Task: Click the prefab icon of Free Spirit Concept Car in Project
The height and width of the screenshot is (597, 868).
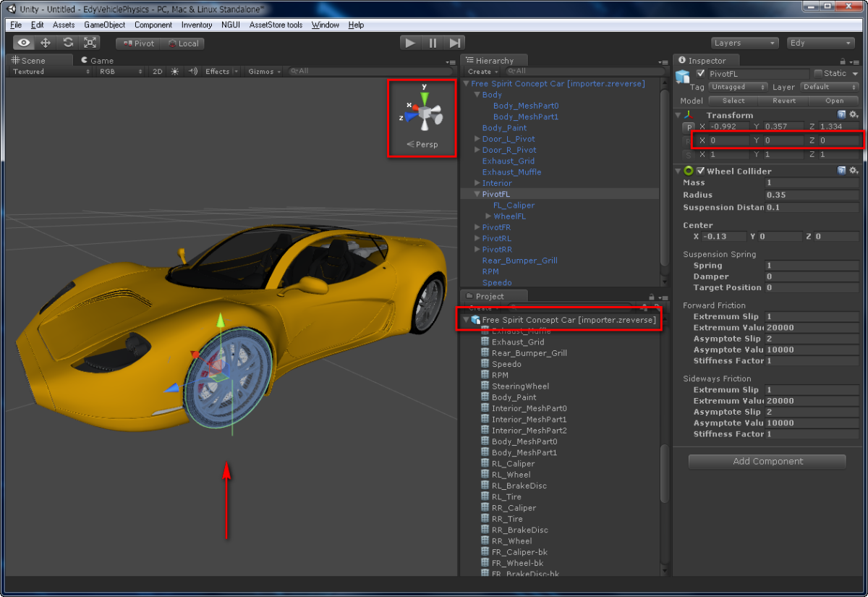Action: click(x=475, y=320)
